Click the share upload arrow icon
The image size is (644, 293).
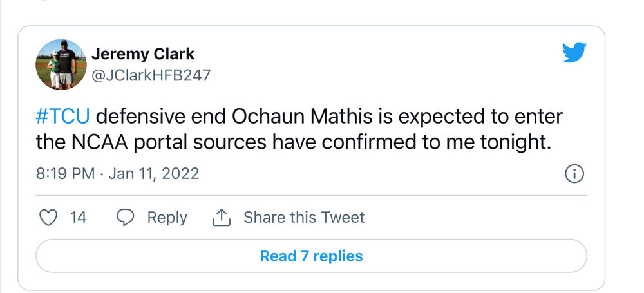click(221, 218)
